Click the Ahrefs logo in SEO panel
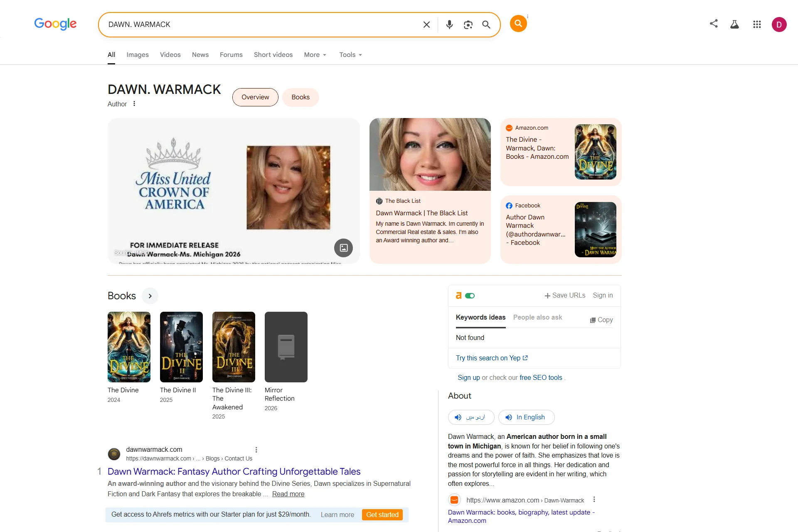The width and height of the screenshot is (798, 532). coord(459,296)
